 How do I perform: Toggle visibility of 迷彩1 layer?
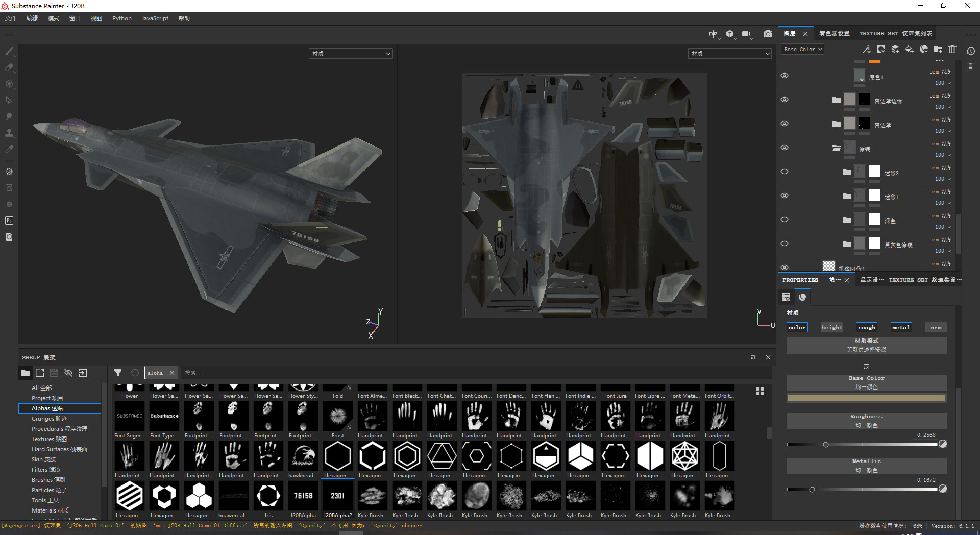click(x=785, y=196)
